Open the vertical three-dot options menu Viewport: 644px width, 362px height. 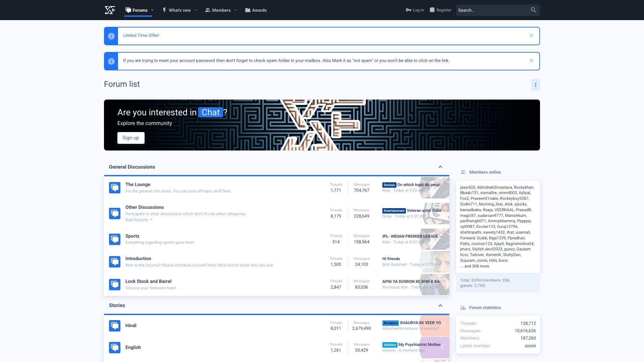(535, 85)
